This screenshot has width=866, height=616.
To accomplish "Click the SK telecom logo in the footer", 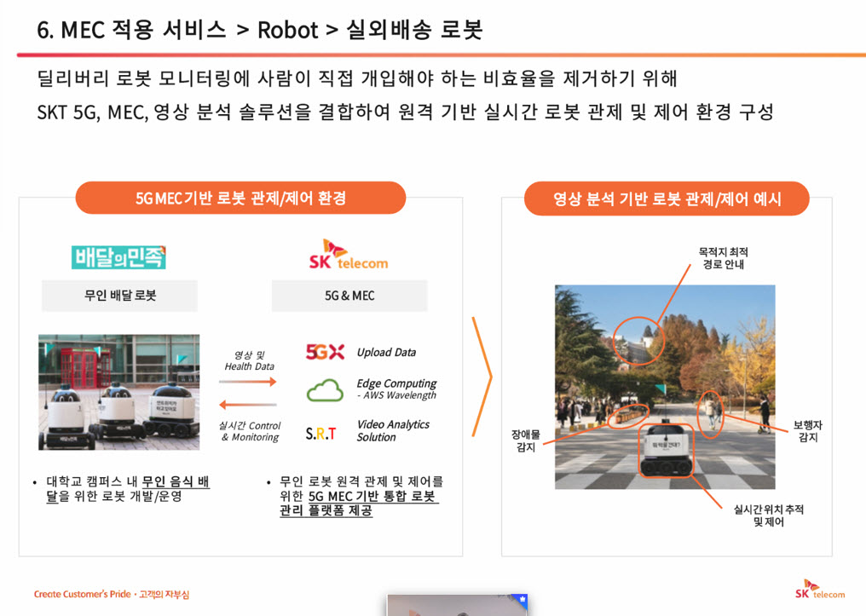I will [x=820, y=590].
